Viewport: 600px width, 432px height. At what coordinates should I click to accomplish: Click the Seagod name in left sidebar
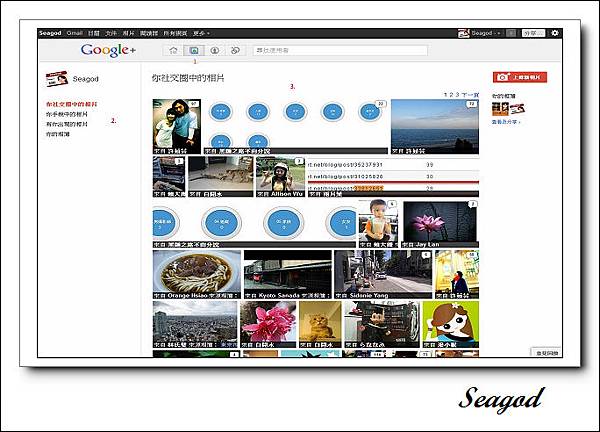click(x=86, y=79)
